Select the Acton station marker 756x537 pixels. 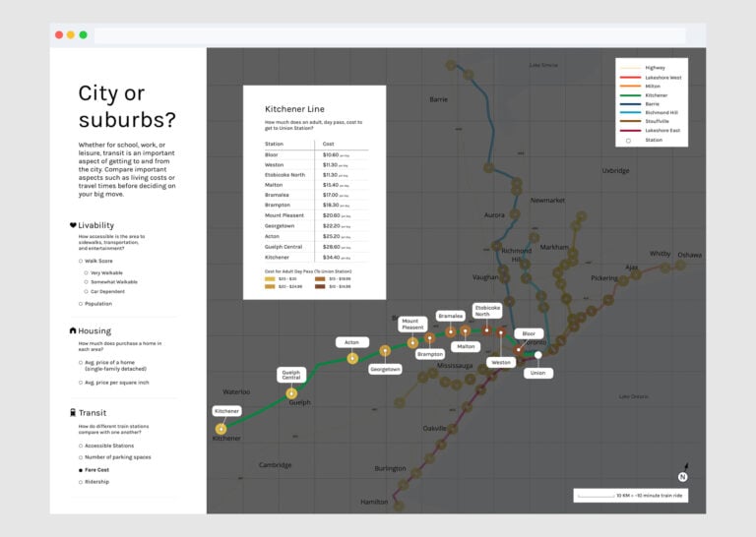(352, 358)
